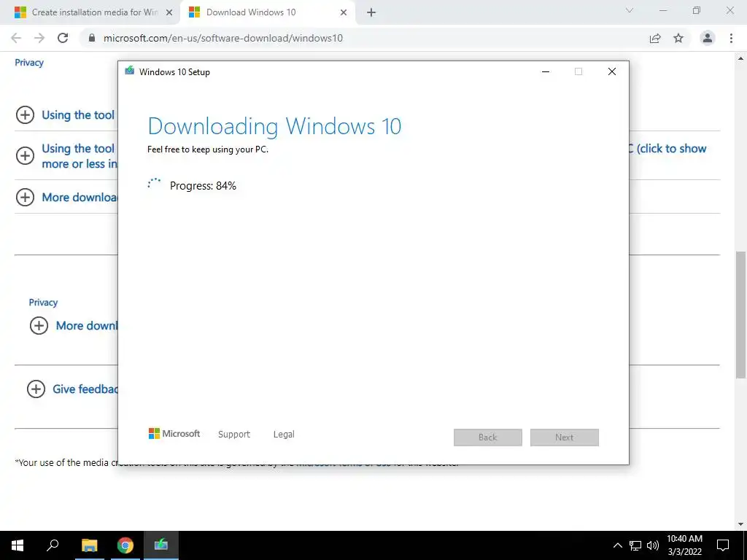
Task: Expand the first 'Using the tool' section
Action: pos(26,114)
